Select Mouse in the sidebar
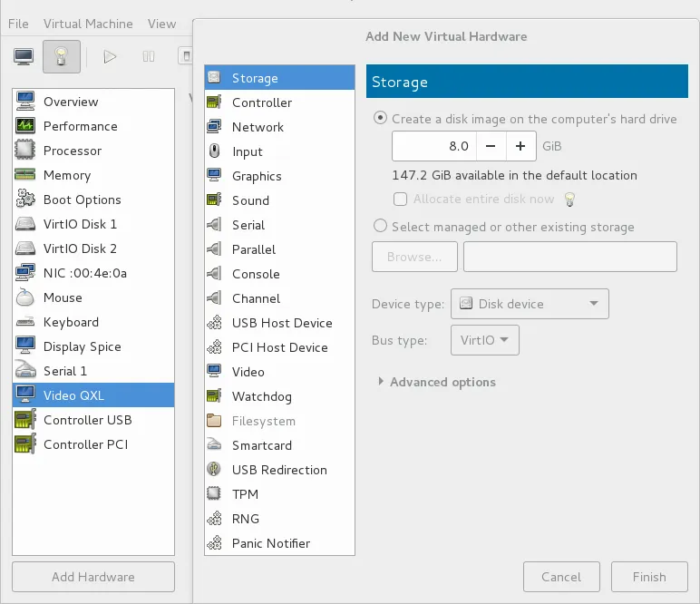Image resolution: width=700 pixels, height=604 pixels. click(93, 297)
